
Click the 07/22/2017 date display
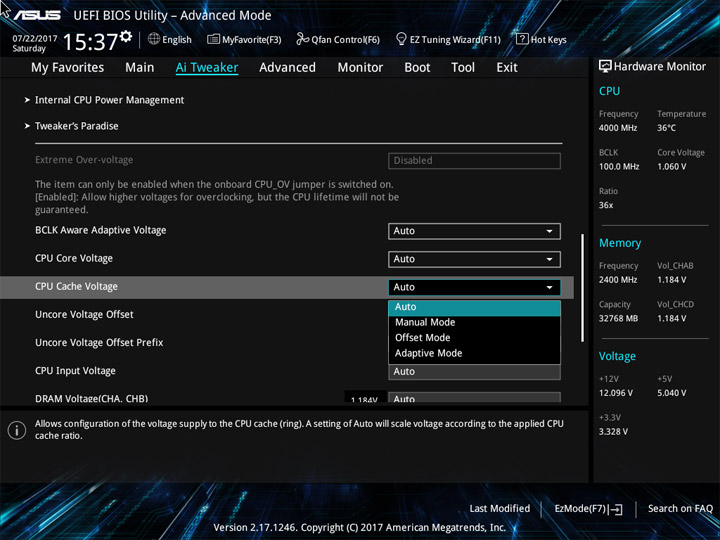coord(34,39)
